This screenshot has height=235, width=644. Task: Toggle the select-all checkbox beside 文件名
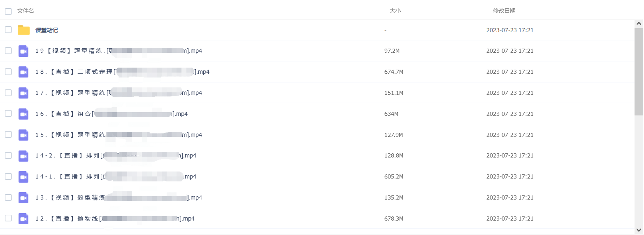click(8, 12)
